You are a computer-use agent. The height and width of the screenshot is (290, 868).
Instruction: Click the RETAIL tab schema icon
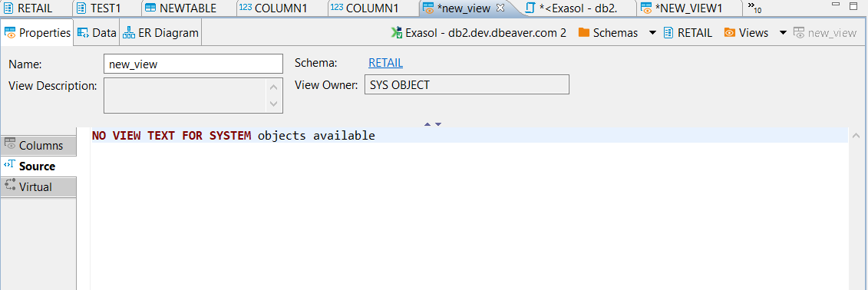(8, 8)
